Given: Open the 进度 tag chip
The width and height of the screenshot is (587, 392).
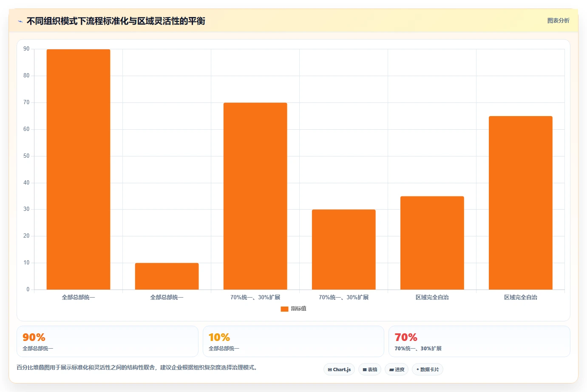Looking at the screenshot, I should pyautogui.click(x=397, y=369).
